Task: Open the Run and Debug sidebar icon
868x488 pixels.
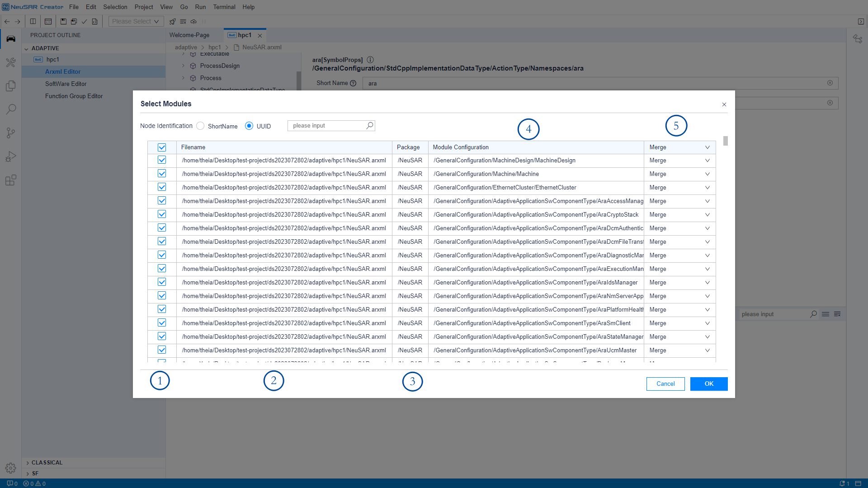Action: 11,156
